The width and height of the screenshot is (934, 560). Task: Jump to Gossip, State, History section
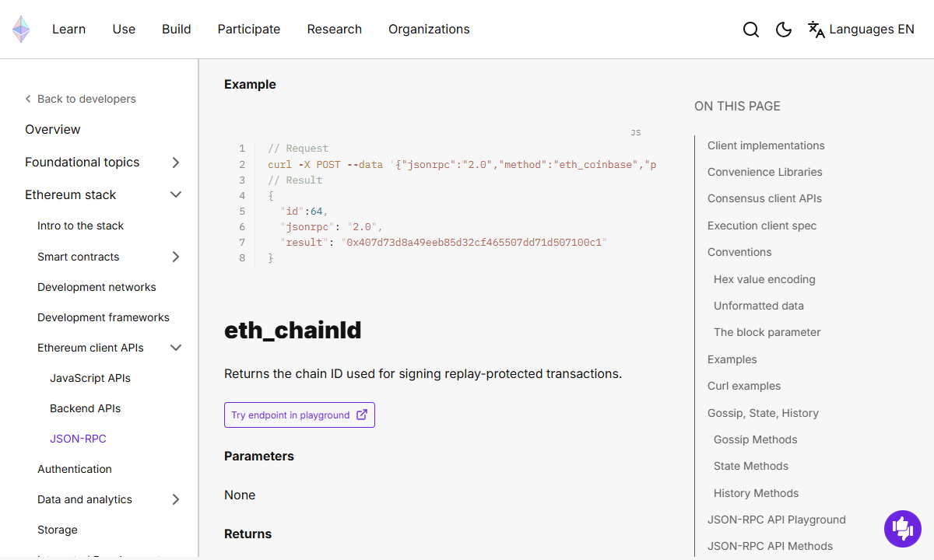[763, 413]
